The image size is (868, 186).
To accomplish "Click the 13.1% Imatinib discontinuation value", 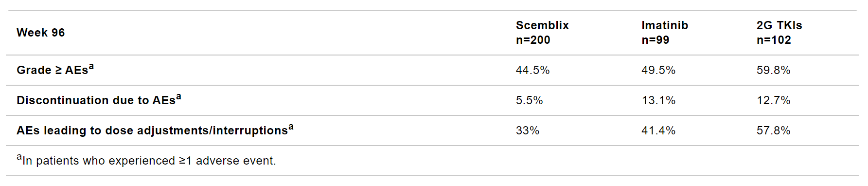I will coord(658,100).
